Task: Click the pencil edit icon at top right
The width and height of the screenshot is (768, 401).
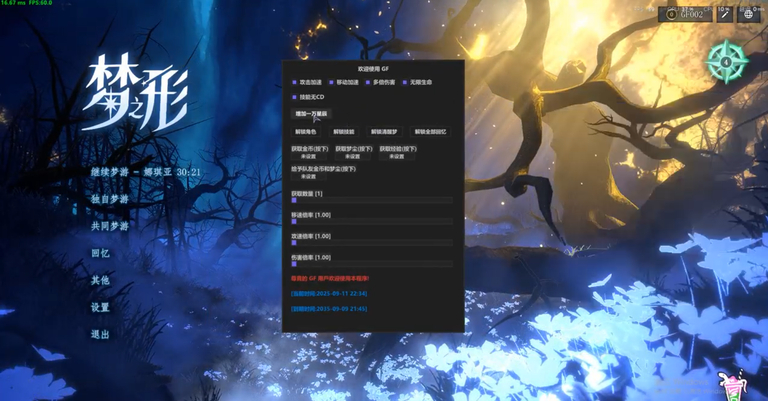Action: click(725, 14)
